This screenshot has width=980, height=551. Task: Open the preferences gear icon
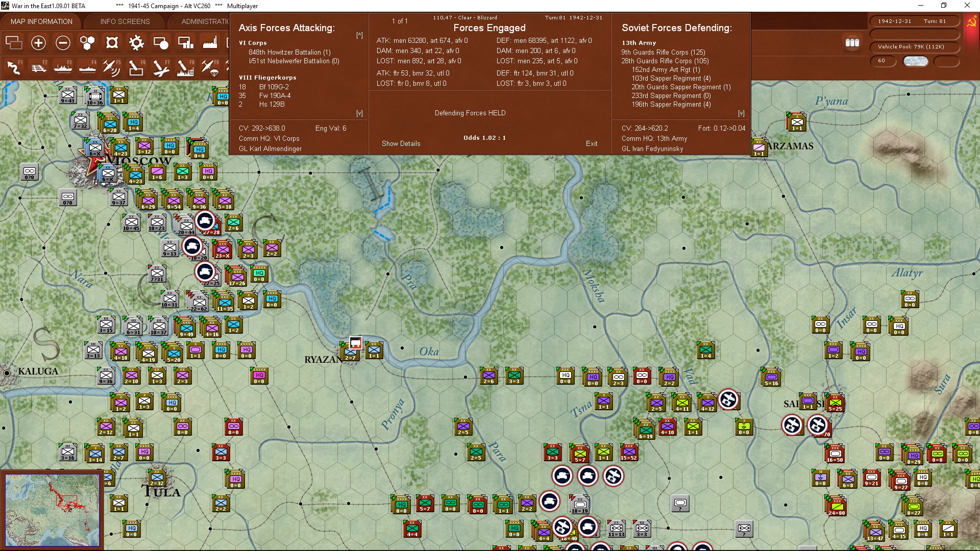(x=136, y=43)
